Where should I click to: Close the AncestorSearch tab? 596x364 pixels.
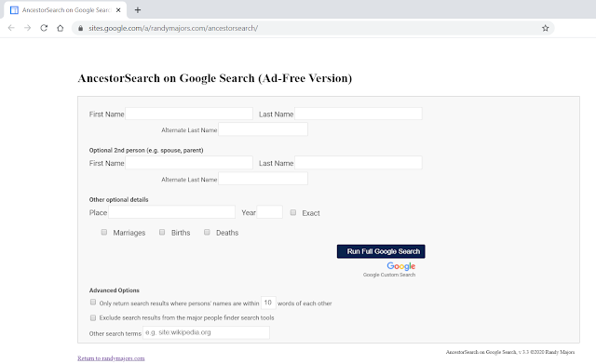tap(118, 10)
